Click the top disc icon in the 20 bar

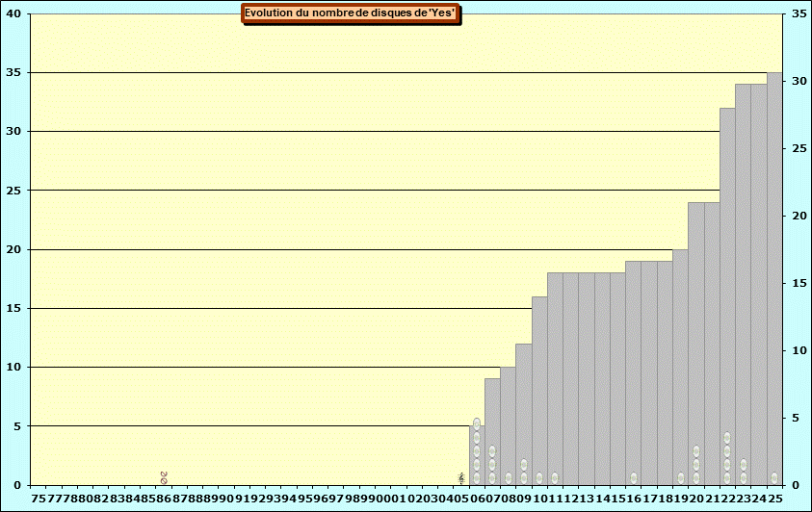tap(696, 451)
